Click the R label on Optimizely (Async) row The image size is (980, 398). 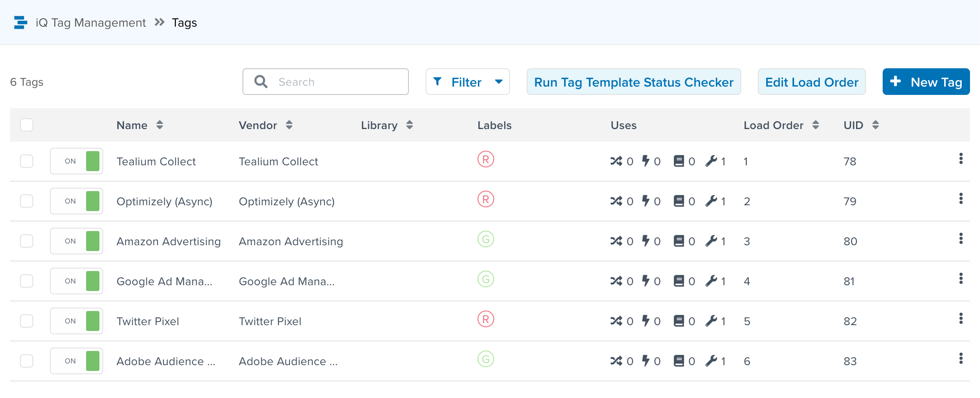coord(486,199)
